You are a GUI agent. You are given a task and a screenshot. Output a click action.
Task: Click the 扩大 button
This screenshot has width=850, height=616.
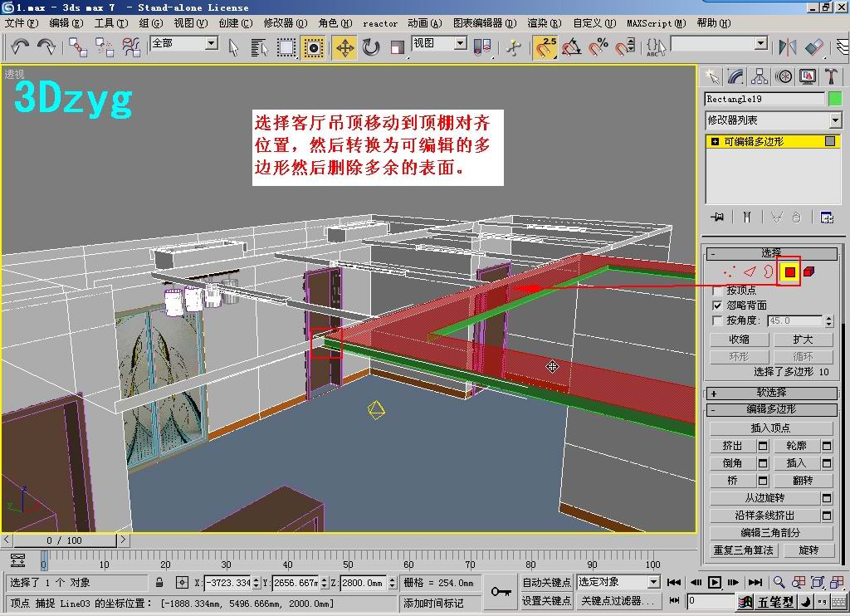(x=803, y=340)
